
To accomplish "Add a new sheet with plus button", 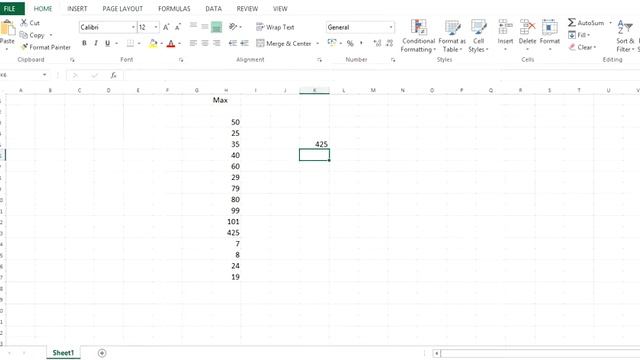I will click(x=102, y=353).
